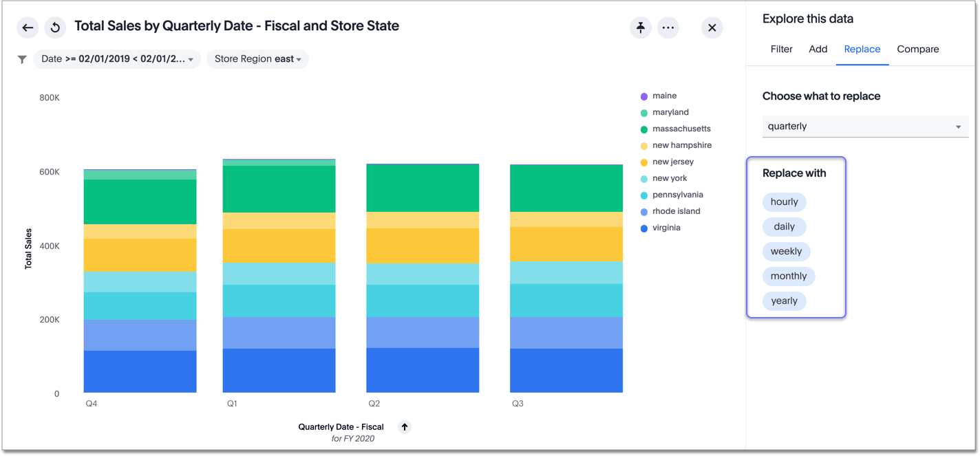Screen dimensions: 980x456
Task: Choose the yearly replacement chip
Action: (x=784, y=301)
